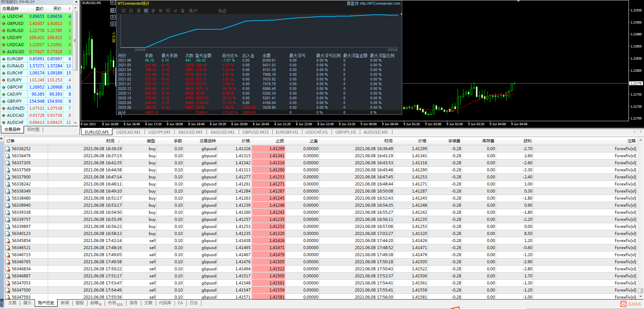Click the AUDNZD symbol arrow icon
Viewport: 644px width, 309px height.
click(4, 108)
